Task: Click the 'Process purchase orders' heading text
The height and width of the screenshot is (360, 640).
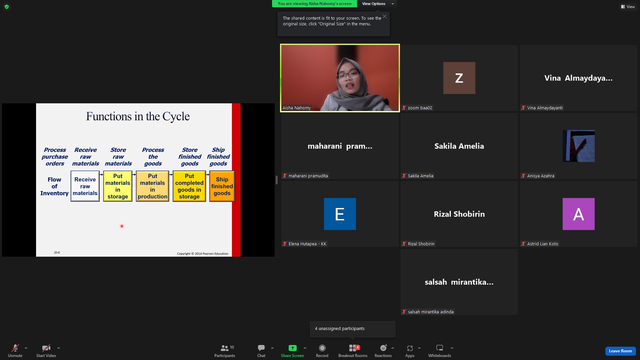Action: click(x=55, y=157)
